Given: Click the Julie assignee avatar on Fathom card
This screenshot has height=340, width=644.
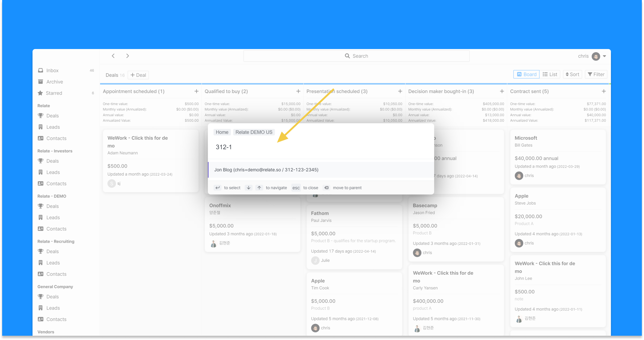Looking at the screenshot, I should [315, 260].
